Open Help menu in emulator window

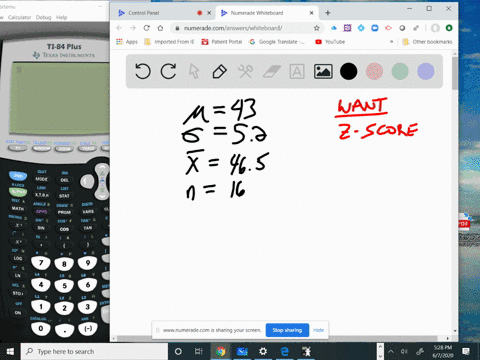[x=61, y=17]
